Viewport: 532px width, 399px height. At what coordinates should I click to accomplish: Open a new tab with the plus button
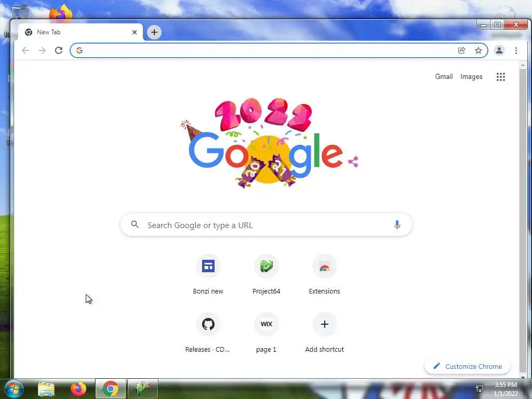[154, 32]
